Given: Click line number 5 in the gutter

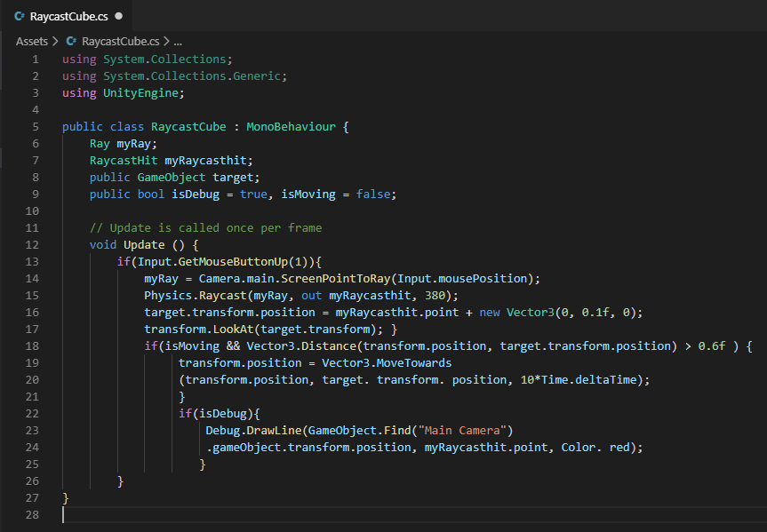Looking at the screenshot, I should 36,127.
